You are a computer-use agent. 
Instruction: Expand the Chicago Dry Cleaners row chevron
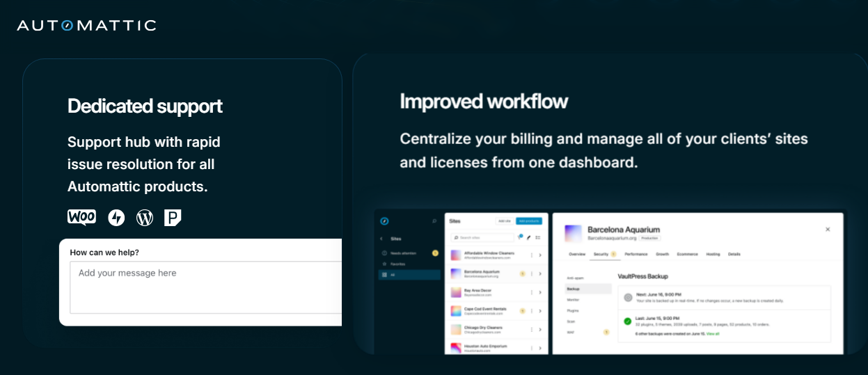click(x=540, y=328)
